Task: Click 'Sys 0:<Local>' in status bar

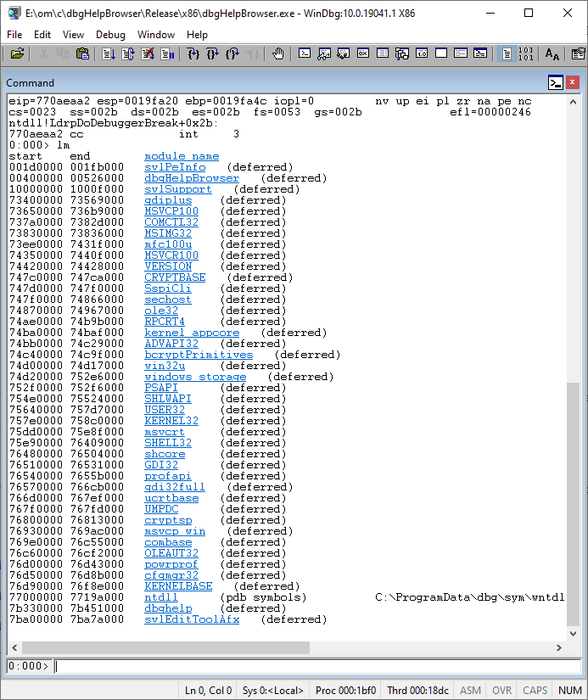Action: 273,691
